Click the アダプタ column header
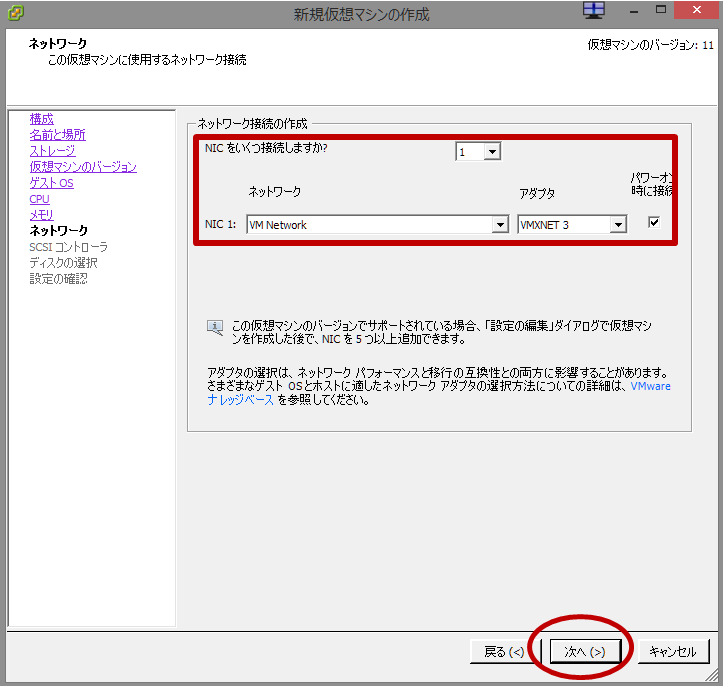Image resolution: width=723 pixels, height=686 pixels. pos(537,193)
